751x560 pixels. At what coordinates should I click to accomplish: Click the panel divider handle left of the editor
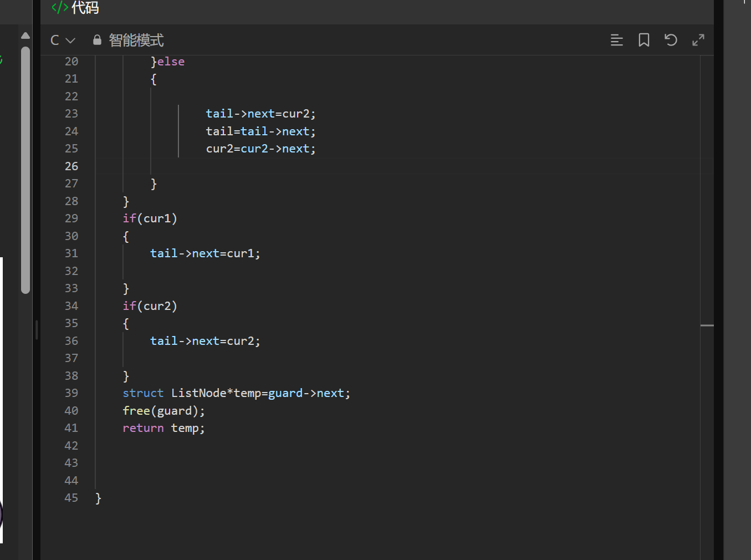[37, 329]
